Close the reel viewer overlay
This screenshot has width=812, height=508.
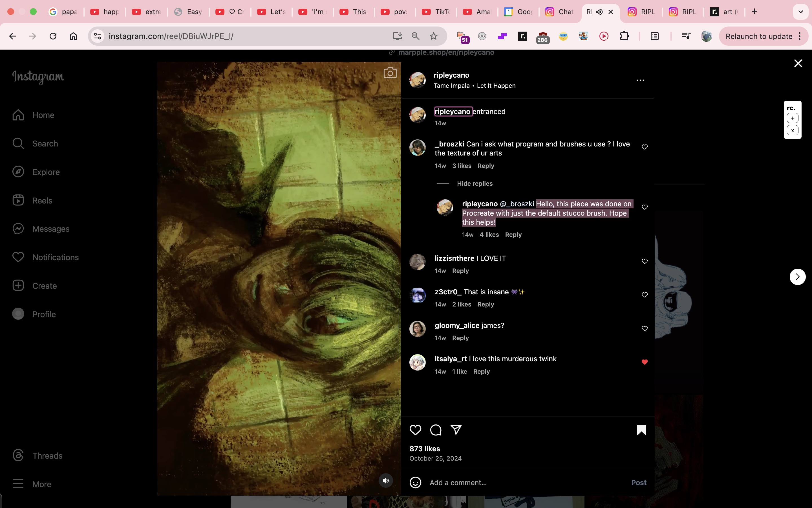[798, 63]
